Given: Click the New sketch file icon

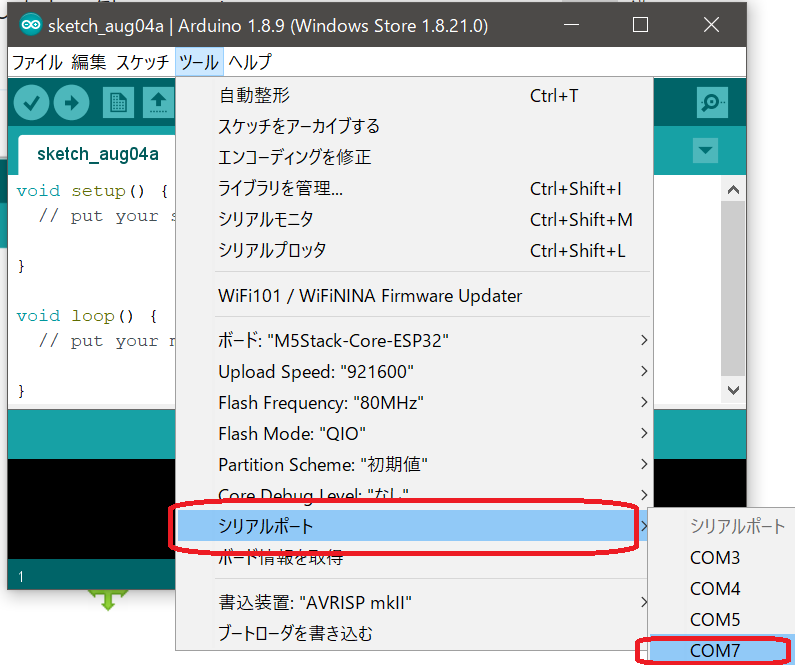Looking at the screenshot, I should point(119,102).
